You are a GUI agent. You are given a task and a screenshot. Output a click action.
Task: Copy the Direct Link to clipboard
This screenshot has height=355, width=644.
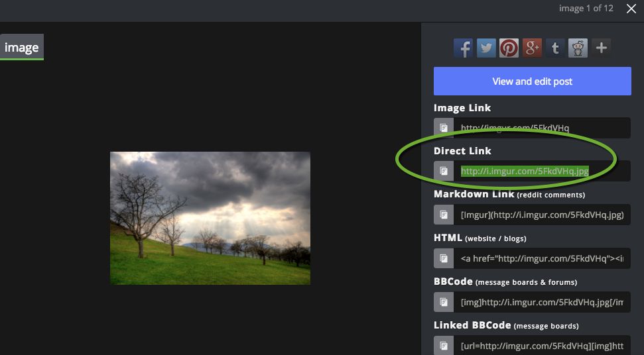click(444, 171)
